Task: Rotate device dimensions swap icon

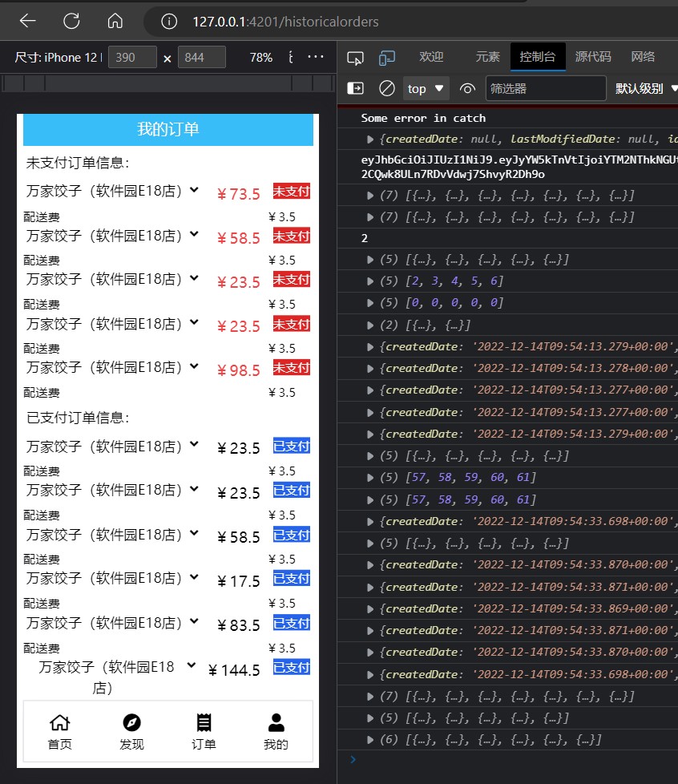Action: point(290,58)
